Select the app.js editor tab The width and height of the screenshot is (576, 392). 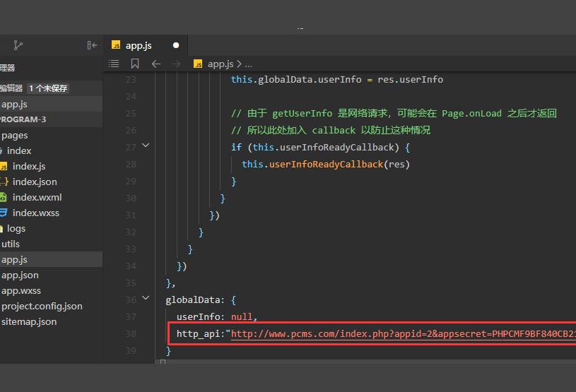[x=139, y=45]
